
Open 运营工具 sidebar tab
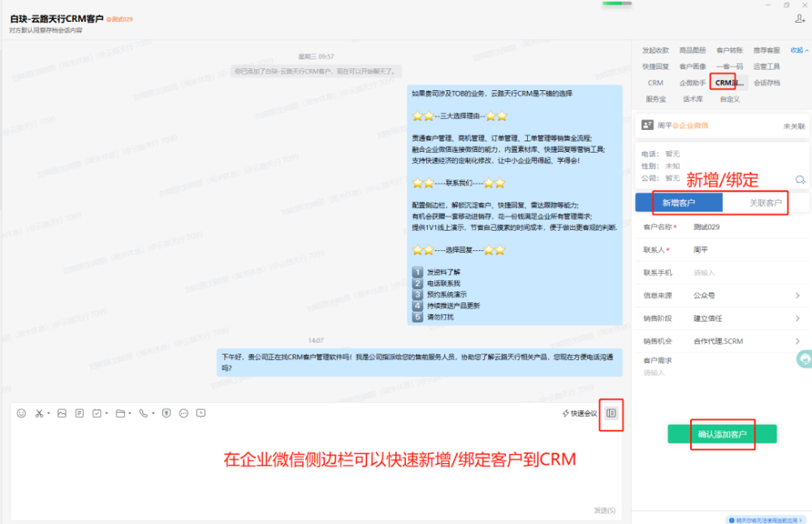(767, 67)
